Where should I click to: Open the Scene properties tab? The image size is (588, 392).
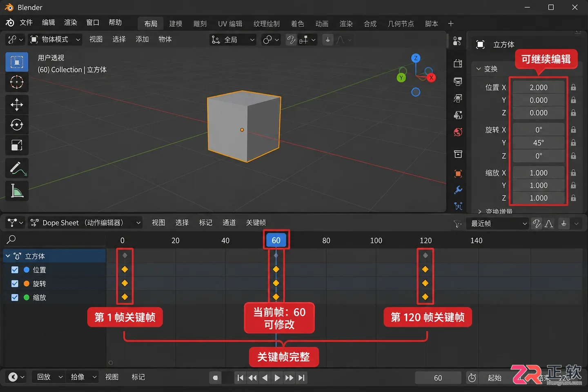pos(458,115)
